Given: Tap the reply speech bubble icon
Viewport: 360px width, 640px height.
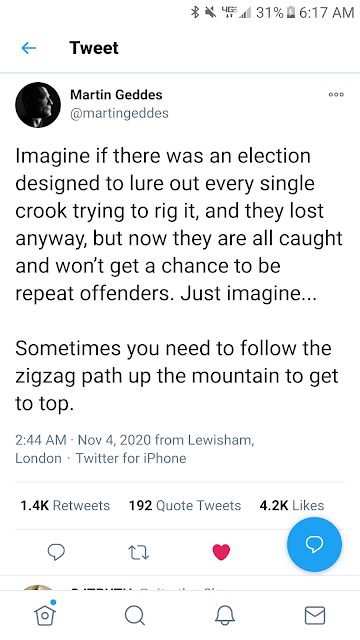Looking at the screenshot, I should point(56,552).
